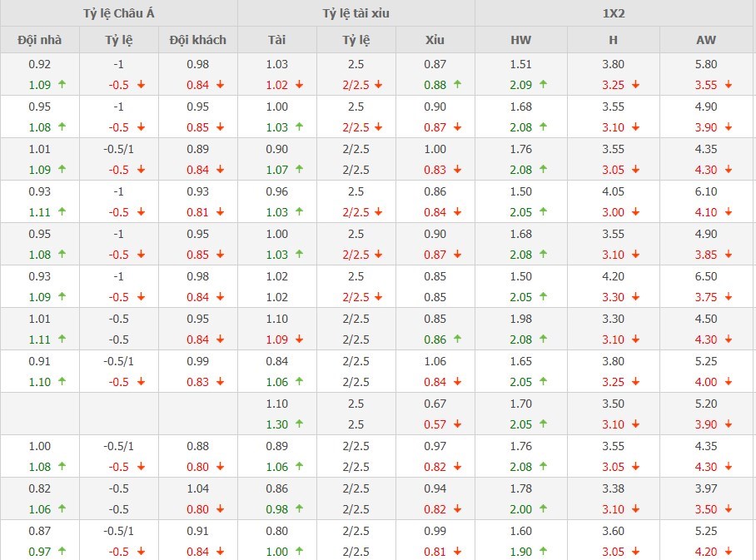
Task: Click the 4.05 draw odds value
Action: click(x=613, y=191)
